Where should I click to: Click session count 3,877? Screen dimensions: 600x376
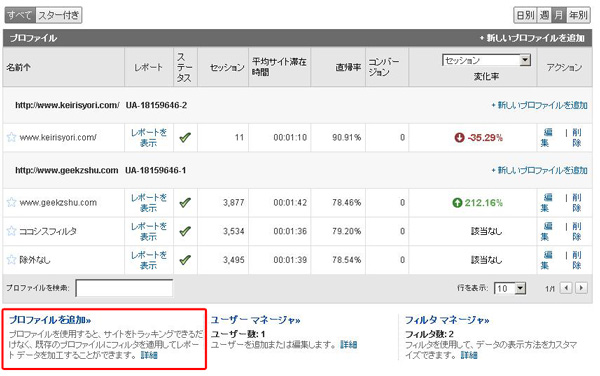[233, 202]
